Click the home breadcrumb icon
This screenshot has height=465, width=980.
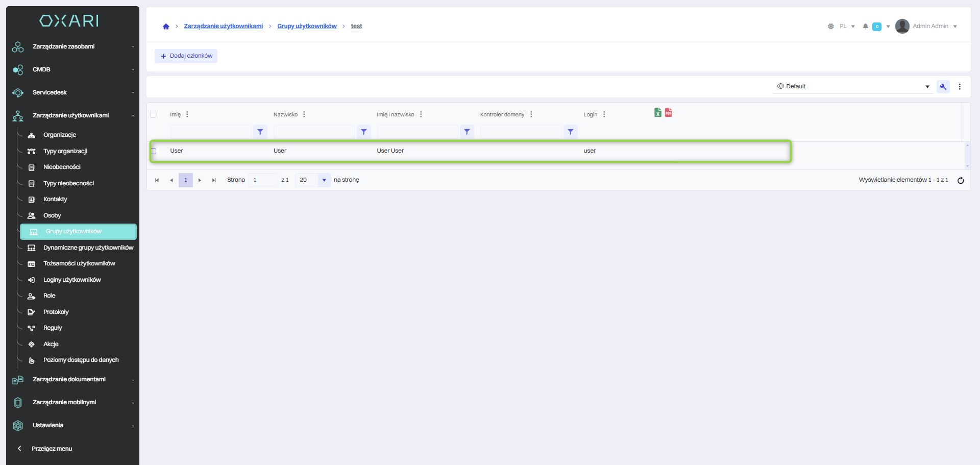166,27
